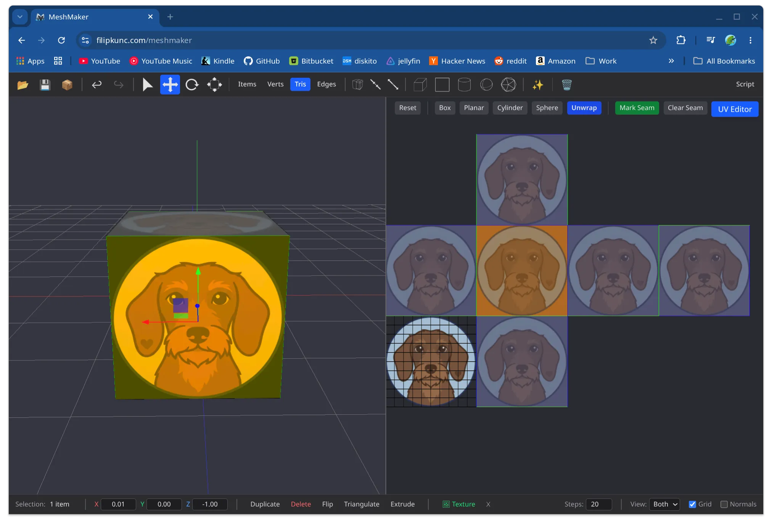Redo the last undone action
The height and width of the screenshot is (532, 772).
tap(119, 85)
